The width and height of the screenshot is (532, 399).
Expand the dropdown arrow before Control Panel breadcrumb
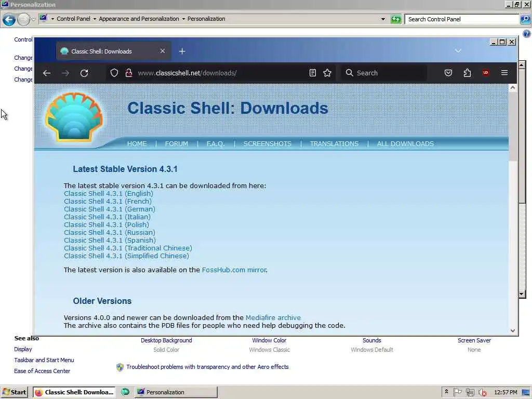(x=52, y=19)
